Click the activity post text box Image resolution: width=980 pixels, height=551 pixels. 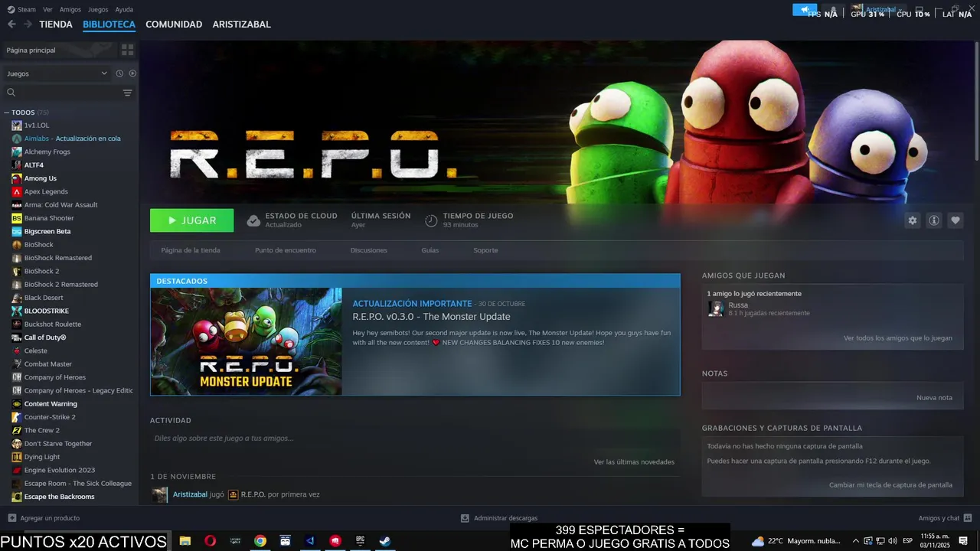(415, 439)
